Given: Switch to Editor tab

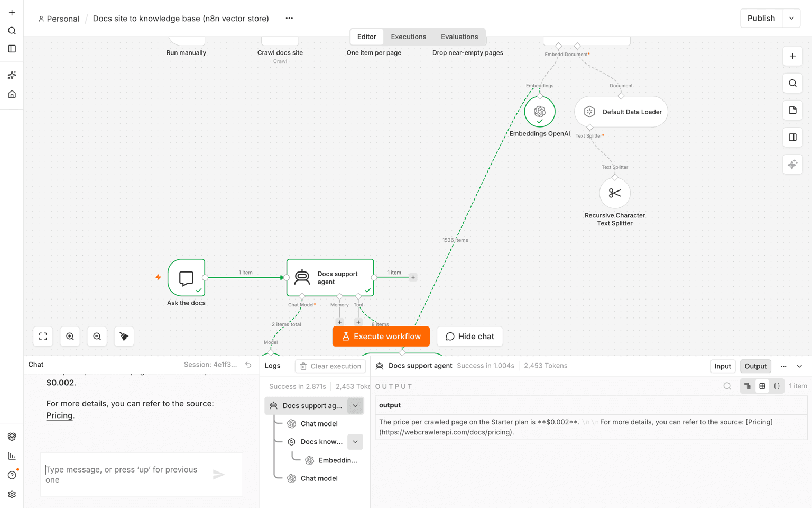Looking at the screenshot, I should click(x=366, y=37).
